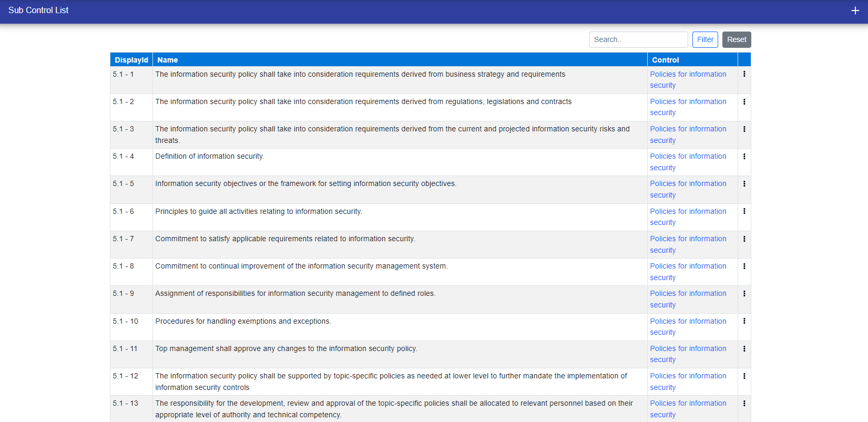
Task: Expand options menu for row 5.1 - 2
Action: pos(744,101)
